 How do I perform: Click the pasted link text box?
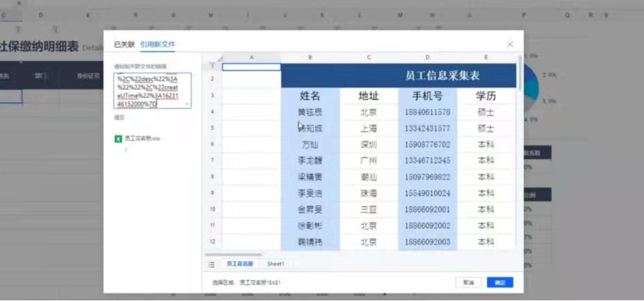(x=152, y=90)
